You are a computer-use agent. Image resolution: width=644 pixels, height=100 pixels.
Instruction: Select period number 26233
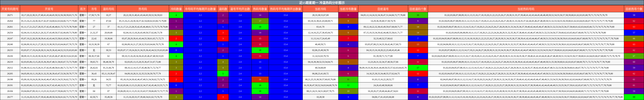10,50
